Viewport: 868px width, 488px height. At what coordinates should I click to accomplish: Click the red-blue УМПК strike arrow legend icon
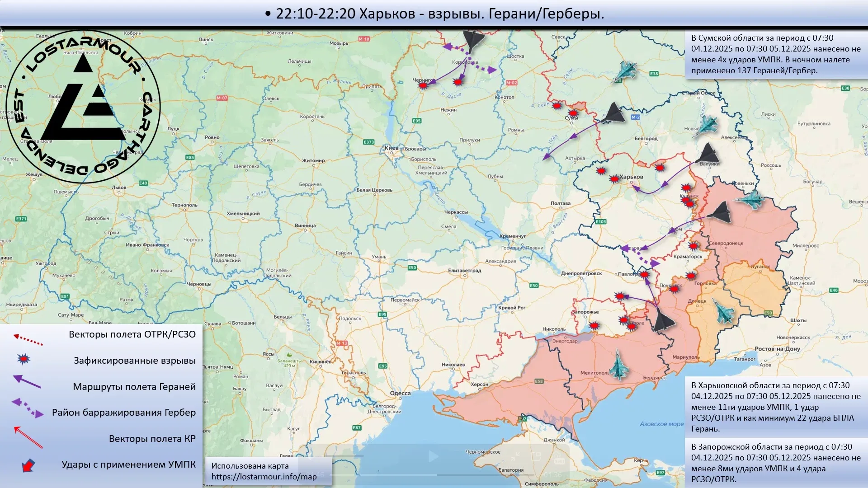[x=28, y=465]
